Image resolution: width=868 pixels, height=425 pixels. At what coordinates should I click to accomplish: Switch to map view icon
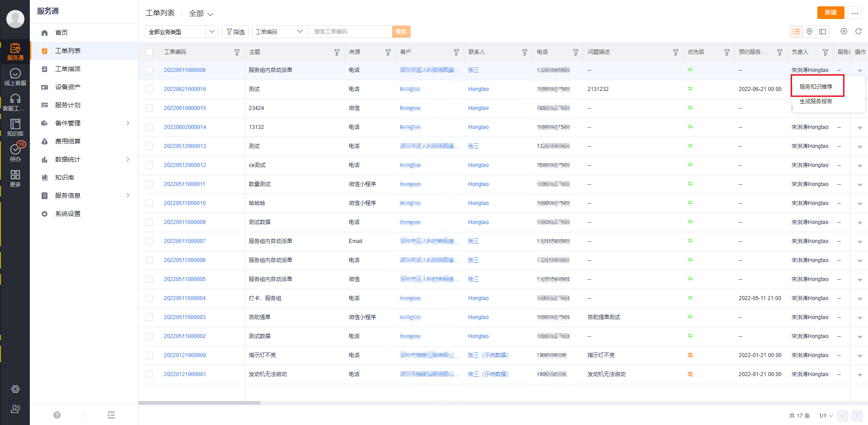809,32
